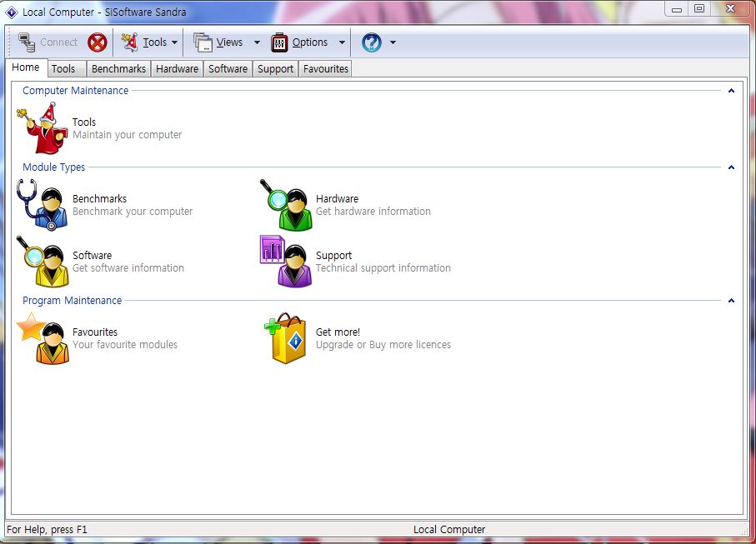Viewport: 756px width, 544px height.
Task: Click 'Local Computer' in status bar
Action: pyautogui.click(x=449, y=530)
